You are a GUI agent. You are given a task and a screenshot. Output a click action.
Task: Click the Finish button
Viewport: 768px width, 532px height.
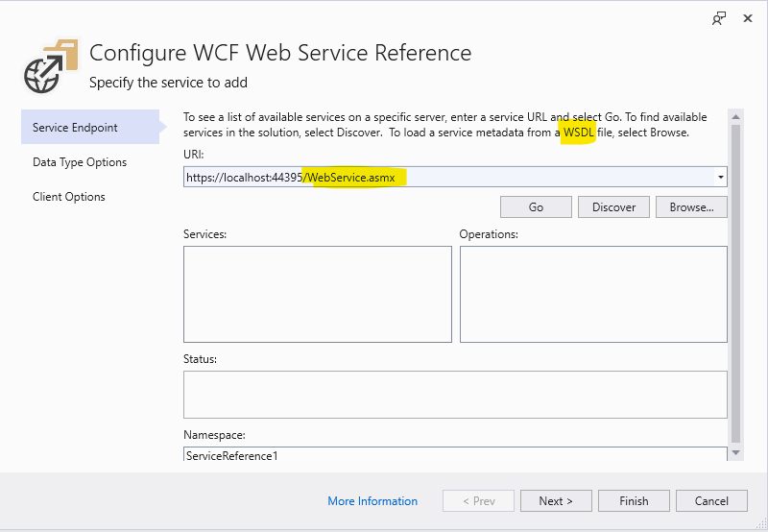634,500
